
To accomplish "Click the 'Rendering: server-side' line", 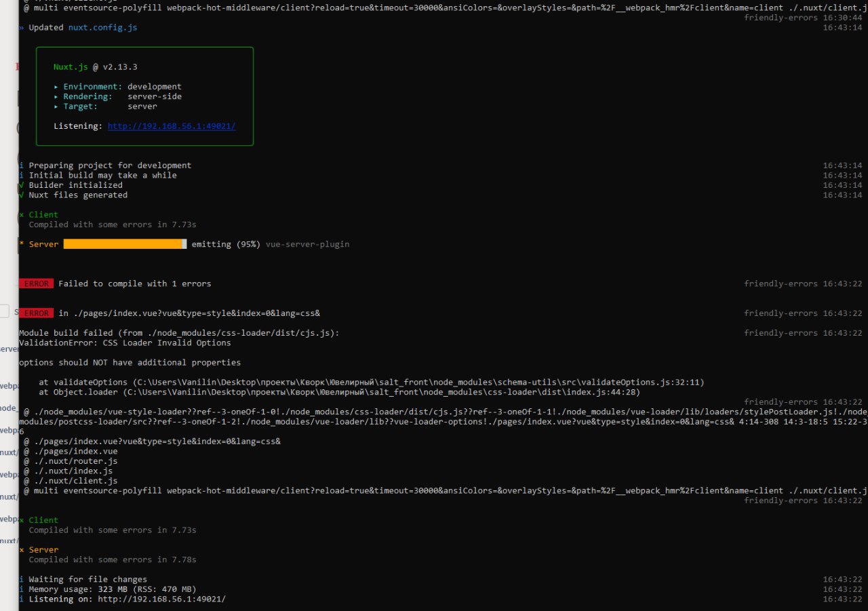I will tap(117, 96).
